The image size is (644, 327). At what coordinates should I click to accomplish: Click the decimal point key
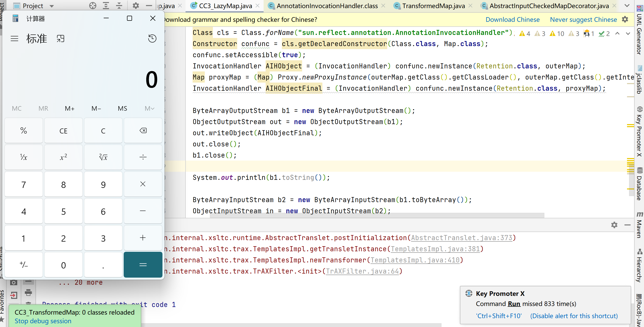point(103,265)
